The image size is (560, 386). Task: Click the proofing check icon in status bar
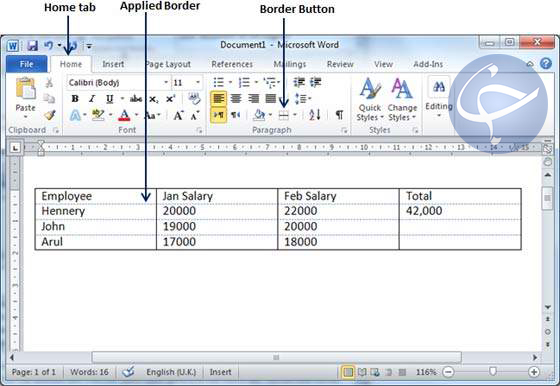(x=128, y=372)
